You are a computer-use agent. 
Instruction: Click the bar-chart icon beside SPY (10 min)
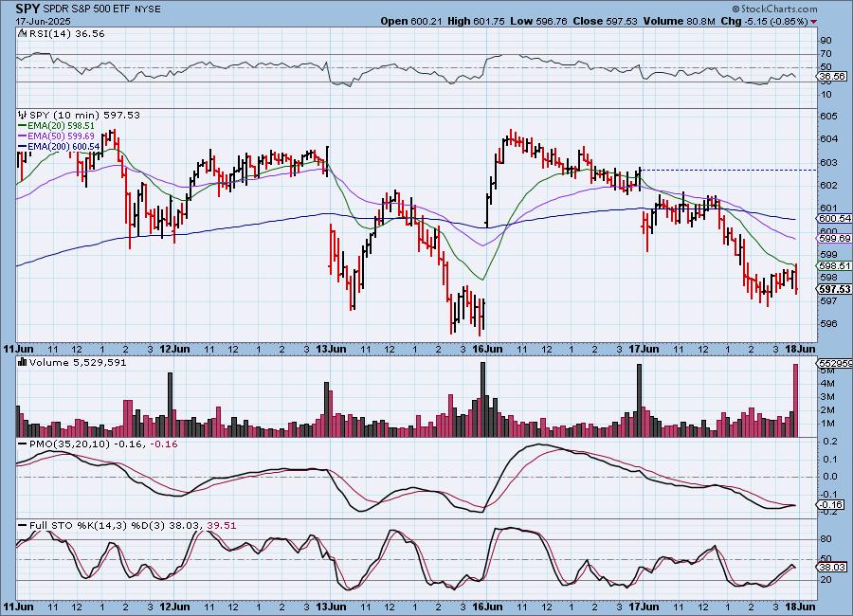(23, 116)
